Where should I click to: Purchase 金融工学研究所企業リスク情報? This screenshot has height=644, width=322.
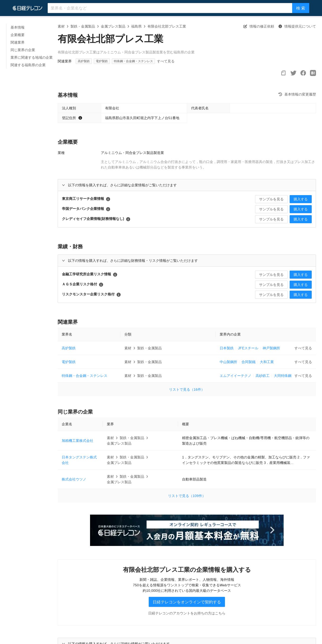[x=301, y=275]
